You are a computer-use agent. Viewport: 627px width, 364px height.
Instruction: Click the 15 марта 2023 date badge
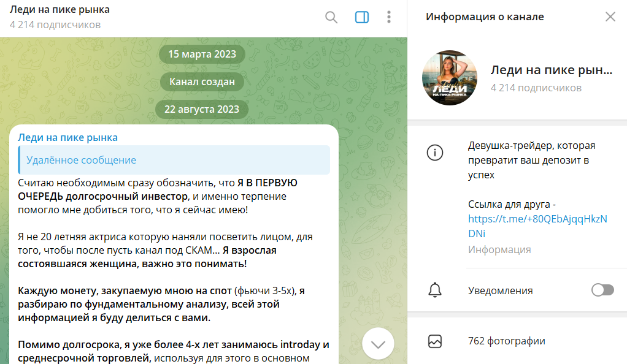click(x=202, y=54)
